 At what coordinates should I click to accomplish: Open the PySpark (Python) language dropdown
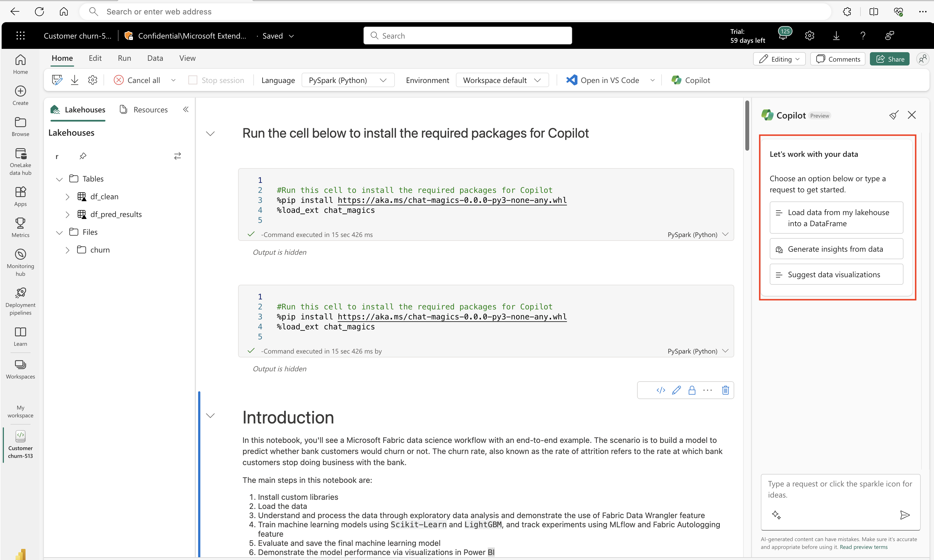coord(348,80)
